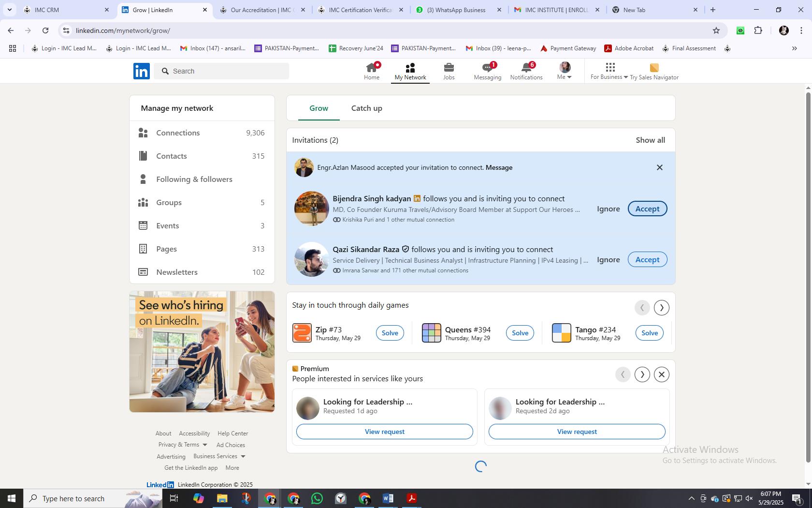The height and width of the screenshot is (508, 812).
Task: Open Chrome extensions puzzle icon
Action: pos(758,30)
